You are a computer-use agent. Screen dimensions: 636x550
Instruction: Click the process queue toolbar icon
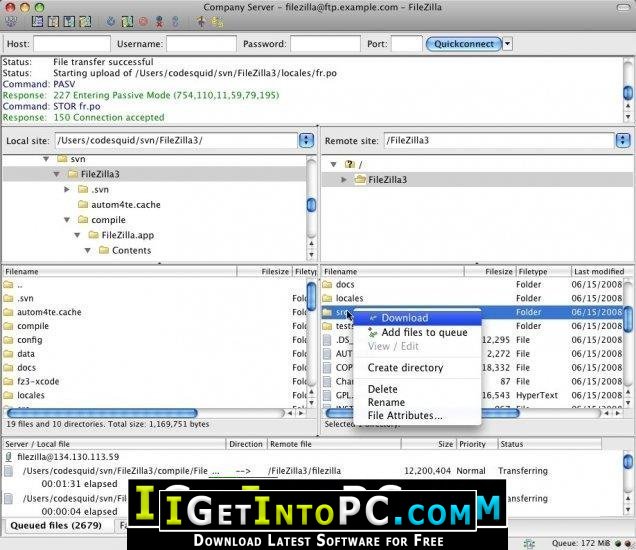coord(127,21)
